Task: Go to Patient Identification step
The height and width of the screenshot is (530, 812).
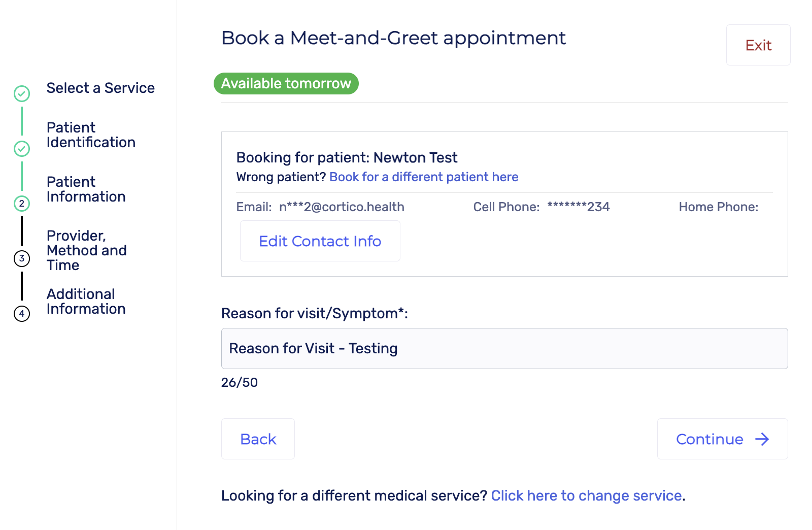Action: [x=91, y=135]
